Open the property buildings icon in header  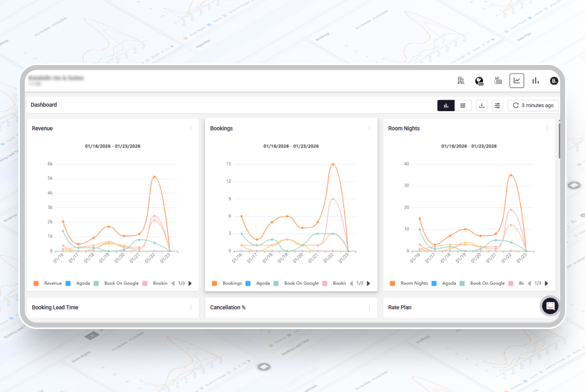pos(461,80)
